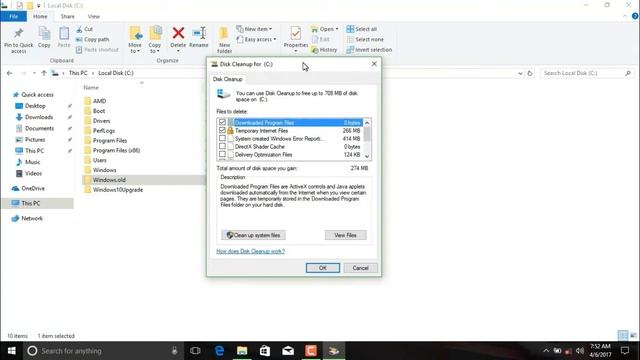The height and width of the screenshot is (360, 640).
Task: Click OK in Disk Cleanup dialog
Action: 322,268
